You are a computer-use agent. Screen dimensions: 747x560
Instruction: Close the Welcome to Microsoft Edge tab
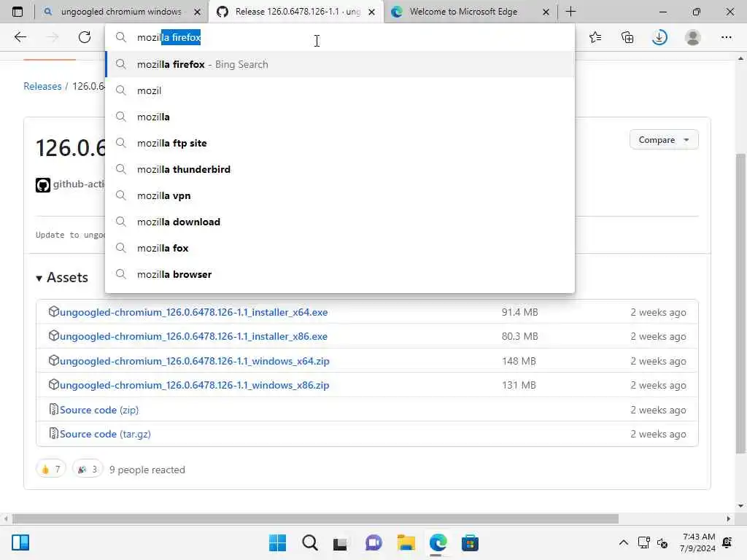point(546,12)
